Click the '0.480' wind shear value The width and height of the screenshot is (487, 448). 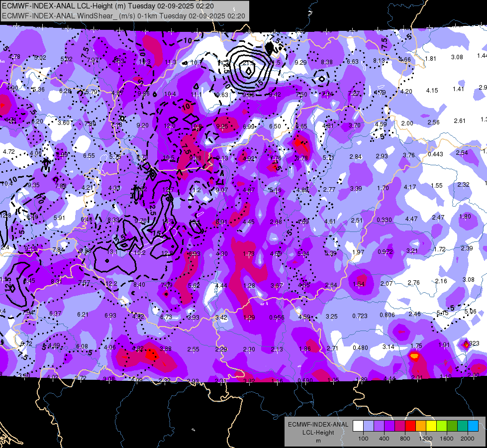(360, 347)
